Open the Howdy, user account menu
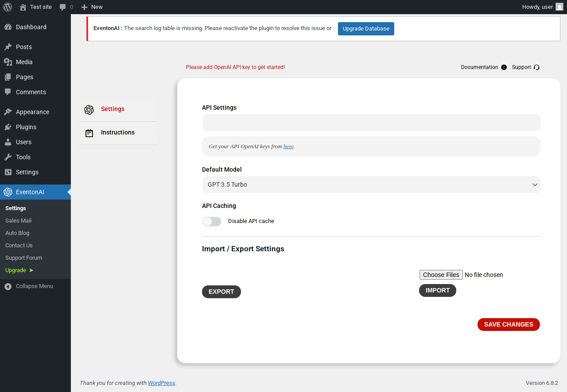Image resolution: width=567 pixels, height=392 pixels. pyautogui.click(x=543, y=7)
